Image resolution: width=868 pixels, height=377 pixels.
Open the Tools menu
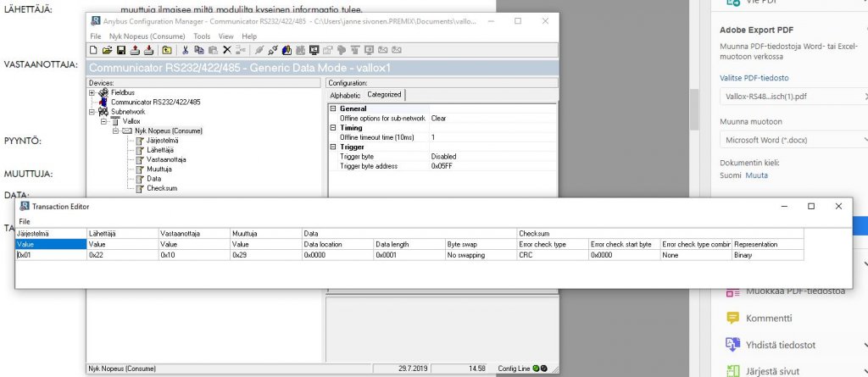202,36
